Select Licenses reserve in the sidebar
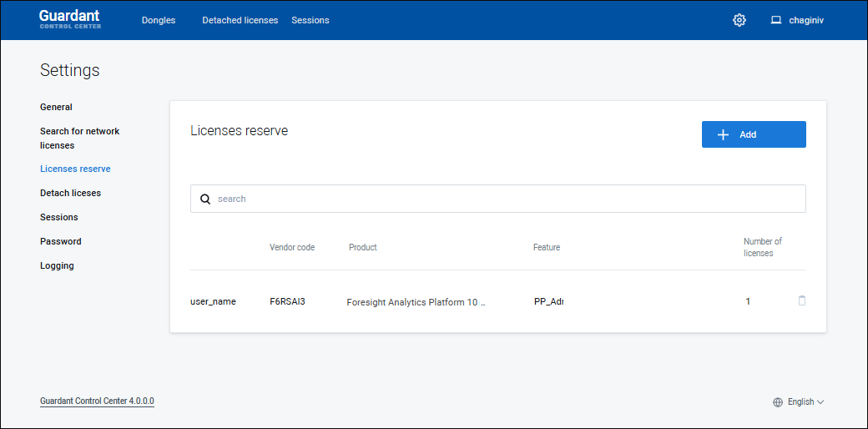The height and width of the screenshot is (429, 868). click(x=75, y=169)
